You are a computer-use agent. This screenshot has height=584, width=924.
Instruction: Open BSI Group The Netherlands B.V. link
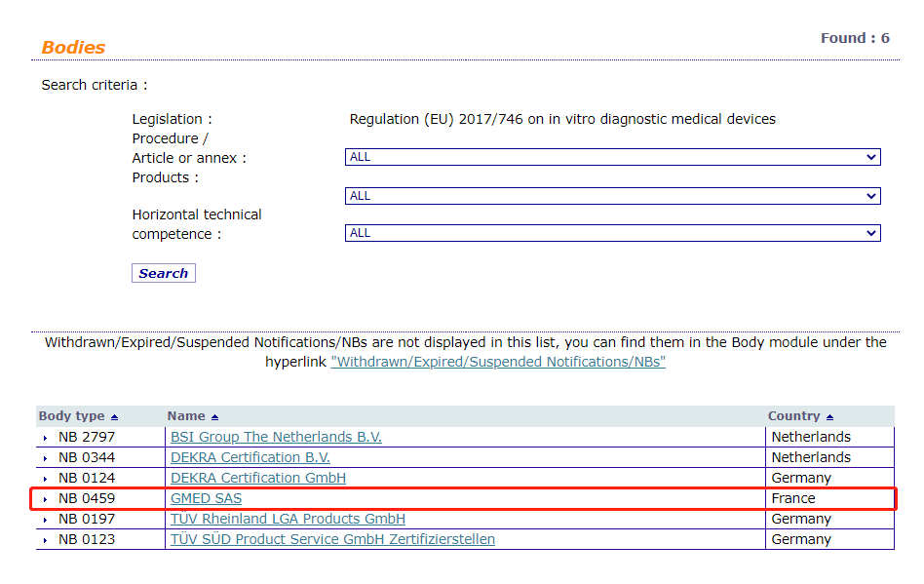pos(276,437)
